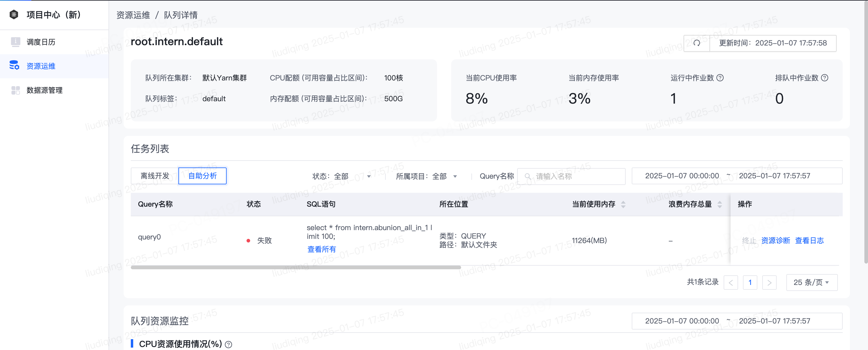Click help icon next to 运行中作业数
This screenshot has height=350, width=868.
coord(720,78)
